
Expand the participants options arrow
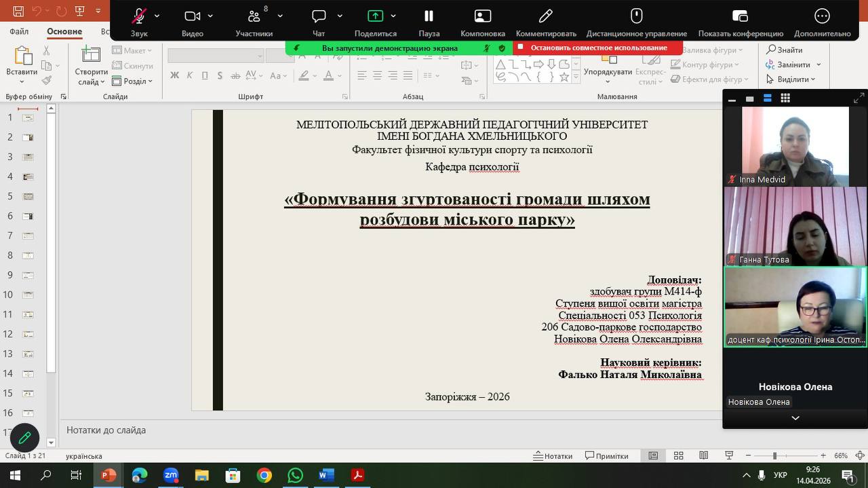tap(280, 16)
